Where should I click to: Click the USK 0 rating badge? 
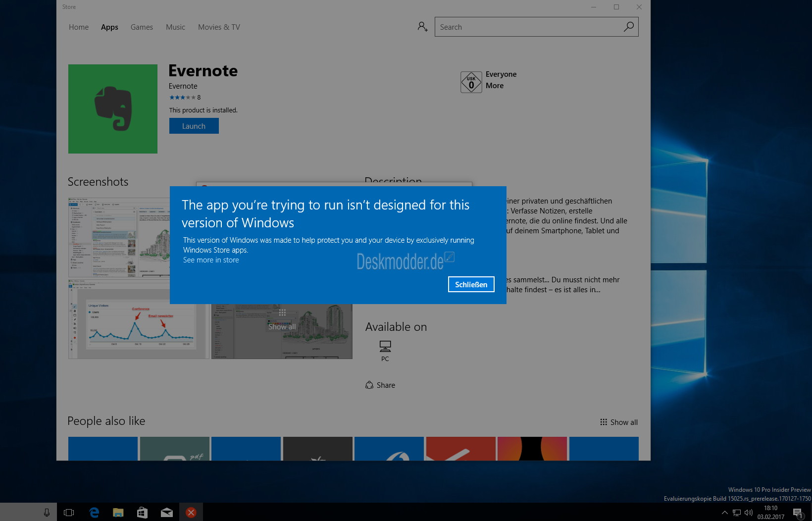(471, 82)
